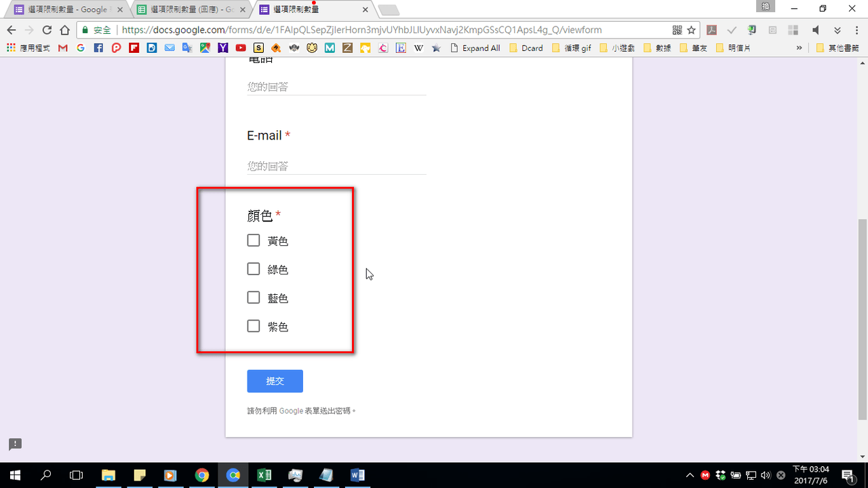This screenshot has height=488, width=868.
Task: Open the volume control in system tray
Action: tap(766, 475)
